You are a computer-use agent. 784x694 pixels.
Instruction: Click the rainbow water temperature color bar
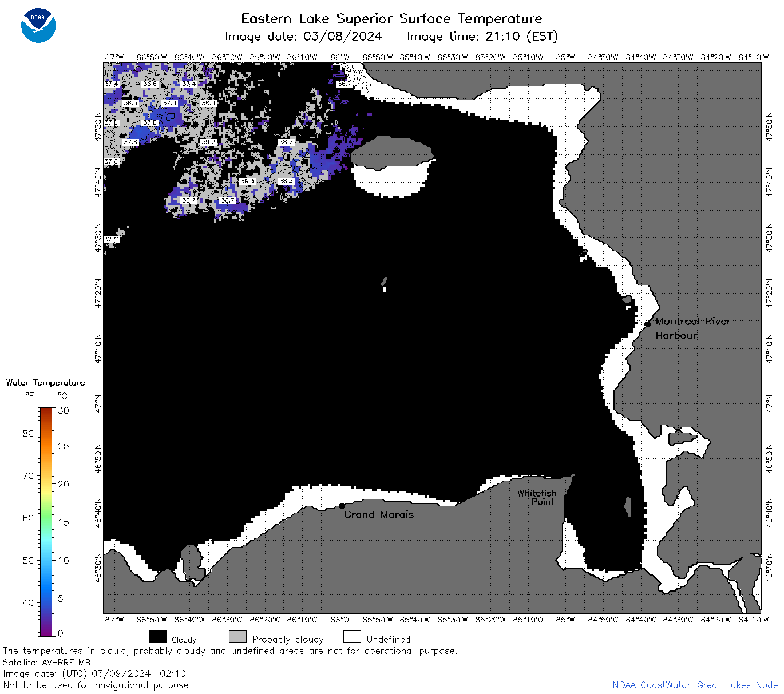tap(46, 521)
